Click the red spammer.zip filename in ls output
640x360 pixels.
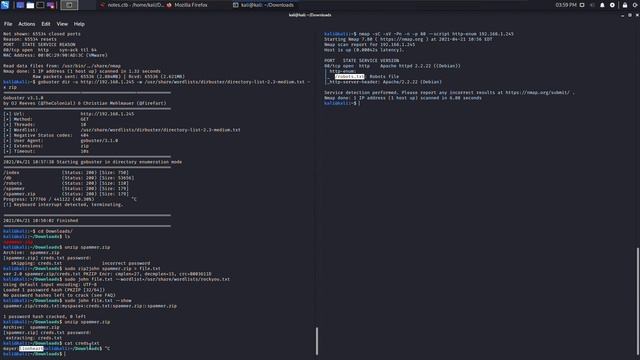(18, 242)
